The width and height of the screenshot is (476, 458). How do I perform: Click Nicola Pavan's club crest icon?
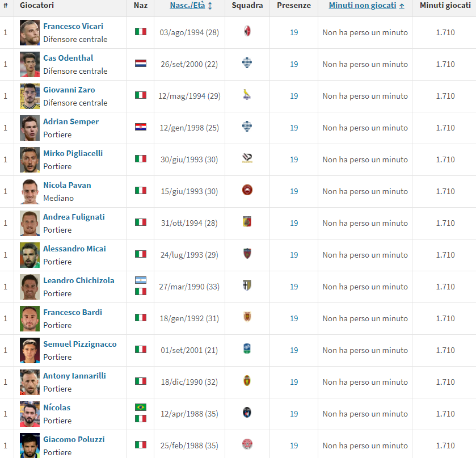[247, 191]
